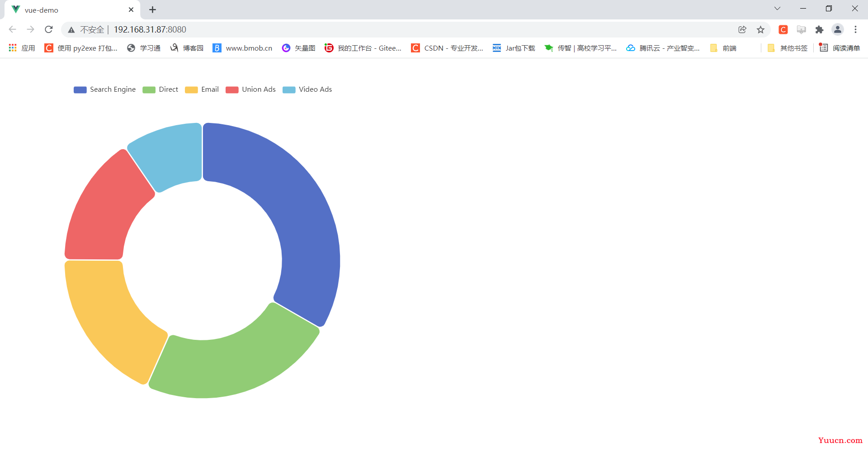Minimize the browser window
The width and height of the screenshot is (868, 465).
(x=803, y=9)
